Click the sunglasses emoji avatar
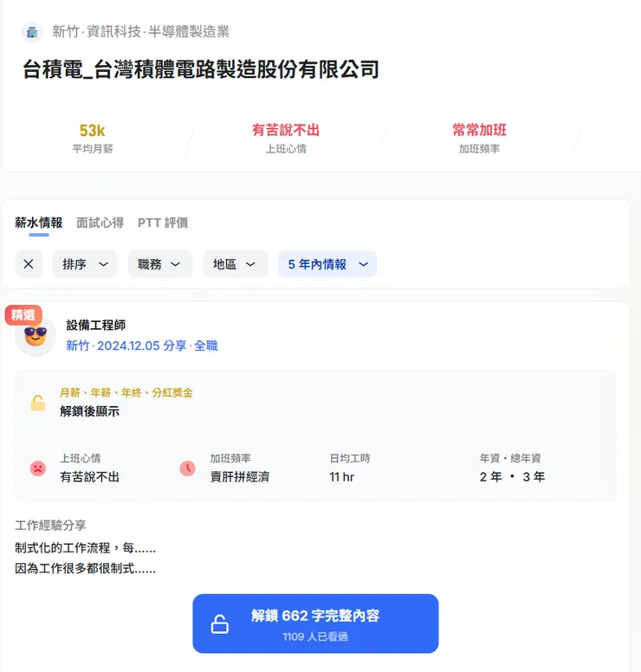Screen dimensions: 641x672 tap(36, 336)
